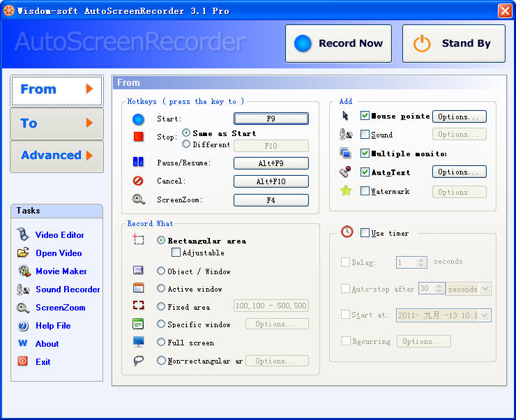Click the Specific window green icon

[138, 324]
